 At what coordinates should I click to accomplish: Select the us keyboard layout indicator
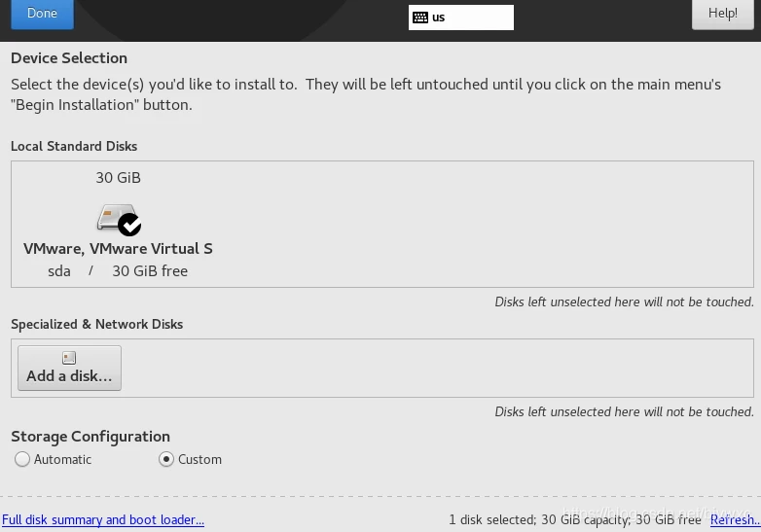pyautogui.click(x=461, y=18)
